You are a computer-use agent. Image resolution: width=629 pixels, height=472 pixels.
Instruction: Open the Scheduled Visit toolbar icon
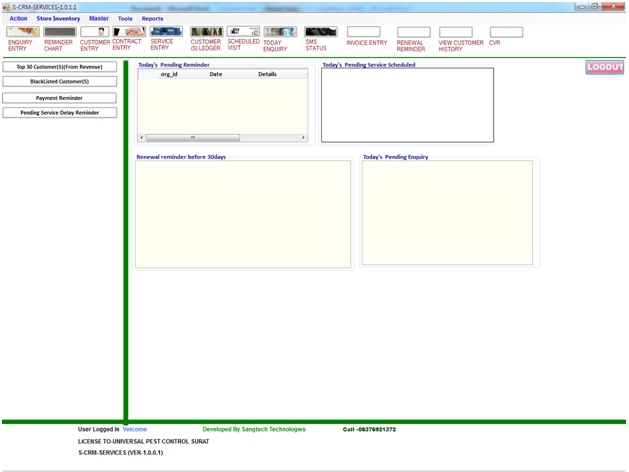(243, 31)
